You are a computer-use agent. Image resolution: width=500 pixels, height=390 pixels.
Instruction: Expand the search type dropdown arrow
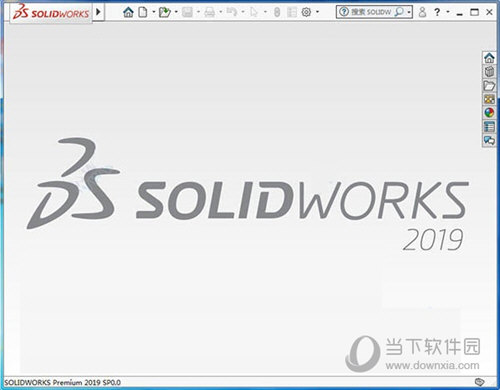[x=409, y=12]
